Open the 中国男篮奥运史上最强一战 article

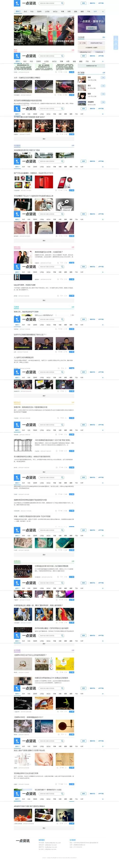38,605
